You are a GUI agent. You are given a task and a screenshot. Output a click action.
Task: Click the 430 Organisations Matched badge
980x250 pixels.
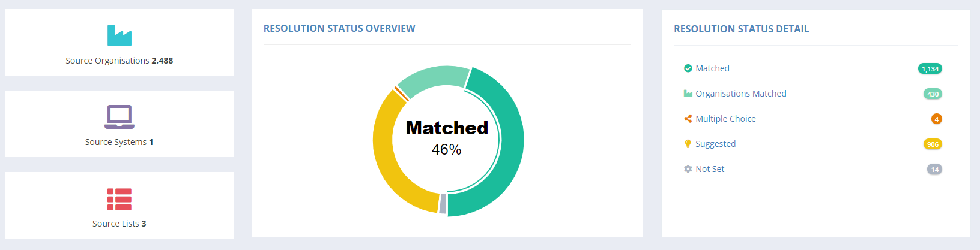[x=932, y=94]
